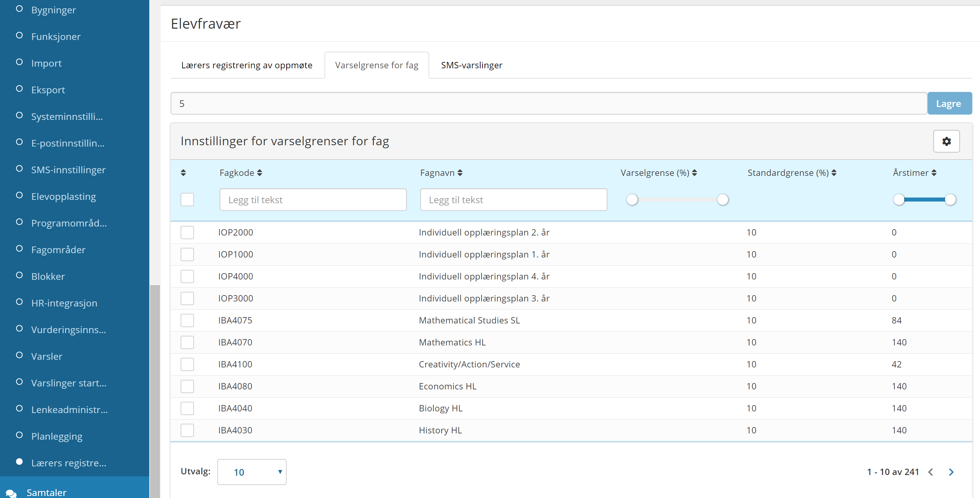
Task: Open Varsler in the sidebar
Action: coord(47,356)
